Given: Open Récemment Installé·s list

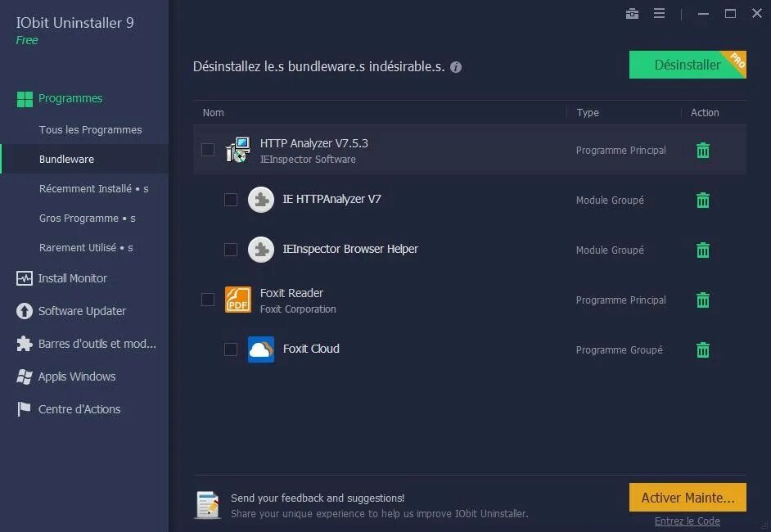Looking at the screenshot, I should 94,189.
